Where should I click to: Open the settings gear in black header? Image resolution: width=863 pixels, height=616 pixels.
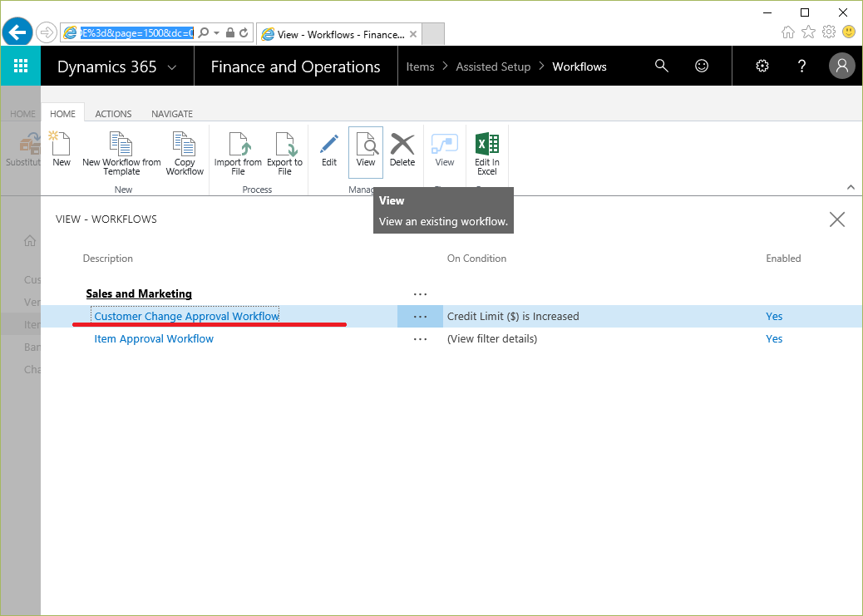tap(762, 66)
